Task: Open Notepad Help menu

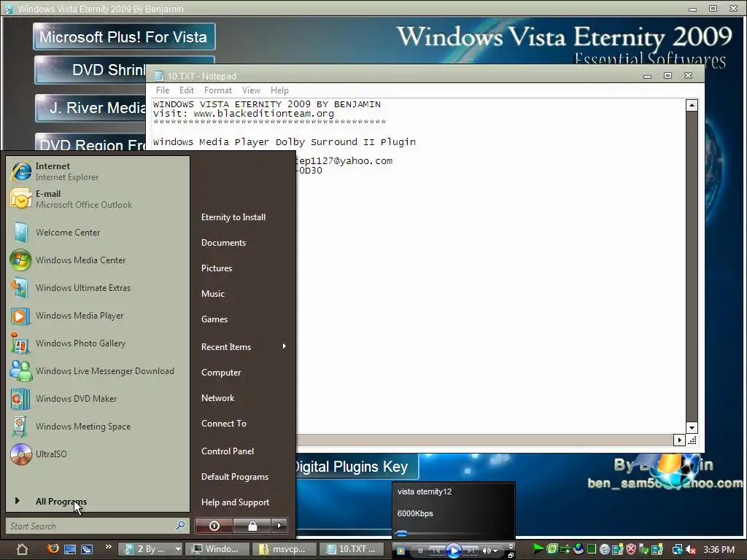Action: pyautogui.click(x=279, y=90)
